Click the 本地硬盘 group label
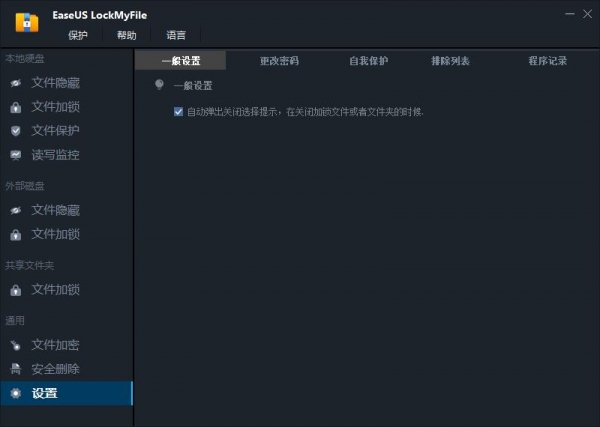 24,59
